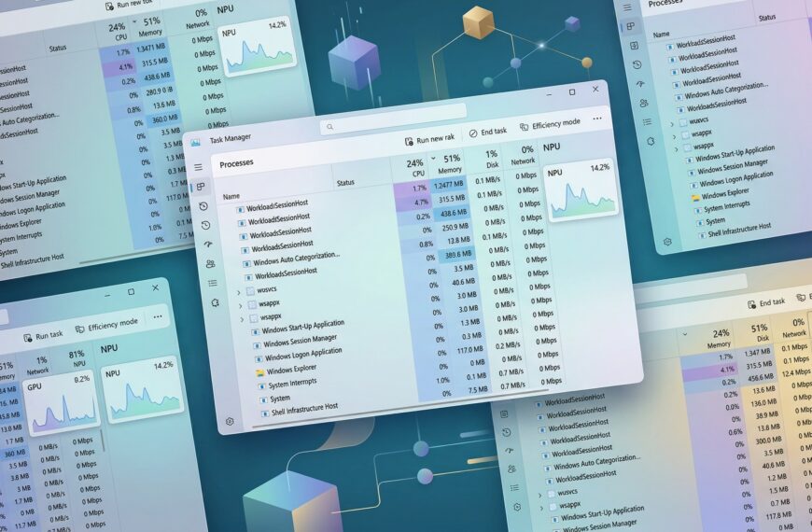The width and height of the screenshot is (812, 532).
Task: Sort by 81% NPU column in bottom-left window
Action: pyautogui.click(x=77, y=358)
